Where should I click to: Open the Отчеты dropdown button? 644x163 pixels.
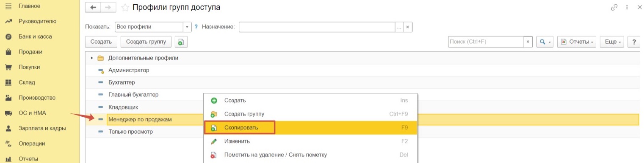[x=577, y=42]
